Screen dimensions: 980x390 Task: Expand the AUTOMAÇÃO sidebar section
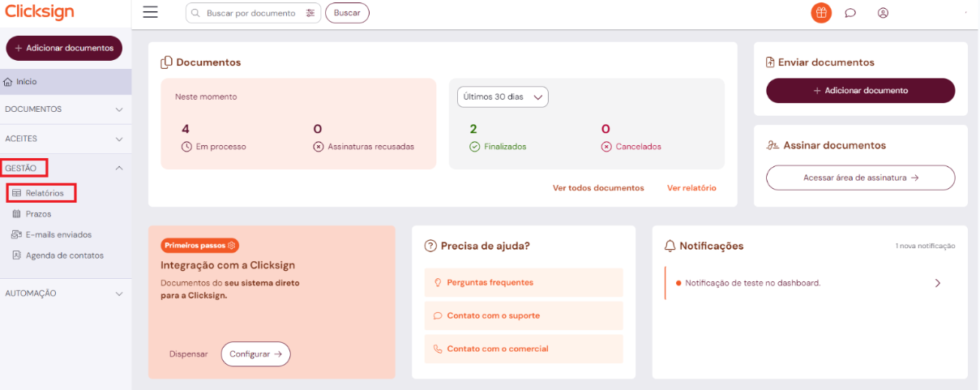(x=66, y=294)
